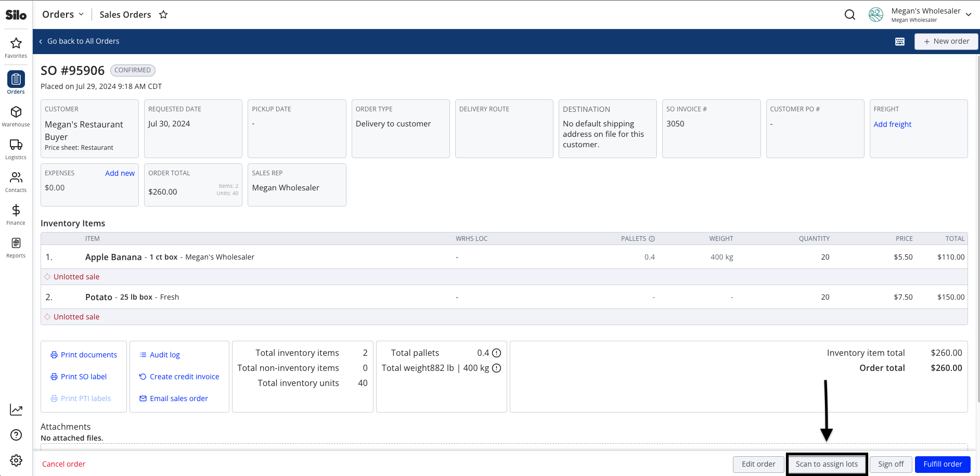The height and width of the screenshot is (476, 980).
Task: Click the SO Invoice # 3050 card
Action: tap(711, 128)
